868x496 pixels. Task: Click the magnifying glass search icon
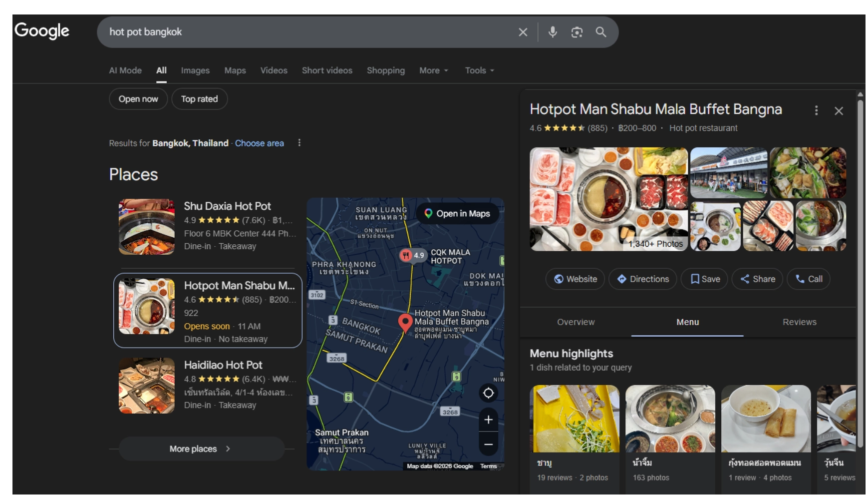[600, 32]
